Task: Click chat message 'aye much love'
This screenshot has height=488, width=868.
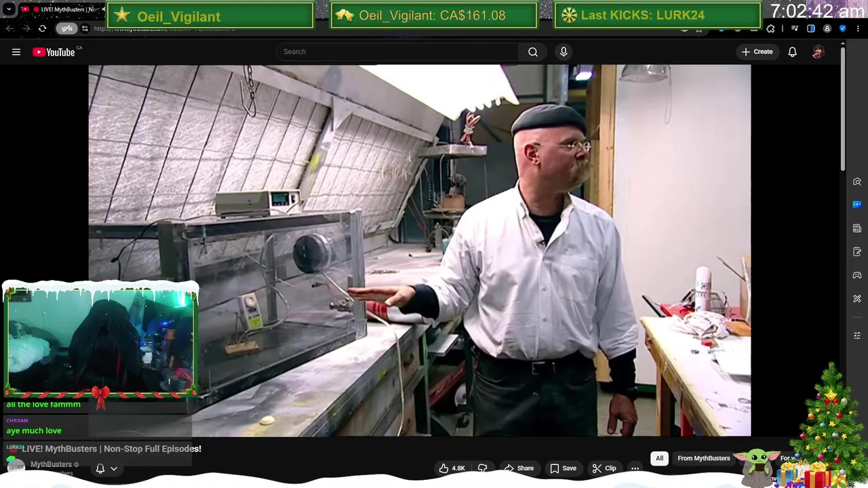Action: pyautogui.click(x=34, y=430)
